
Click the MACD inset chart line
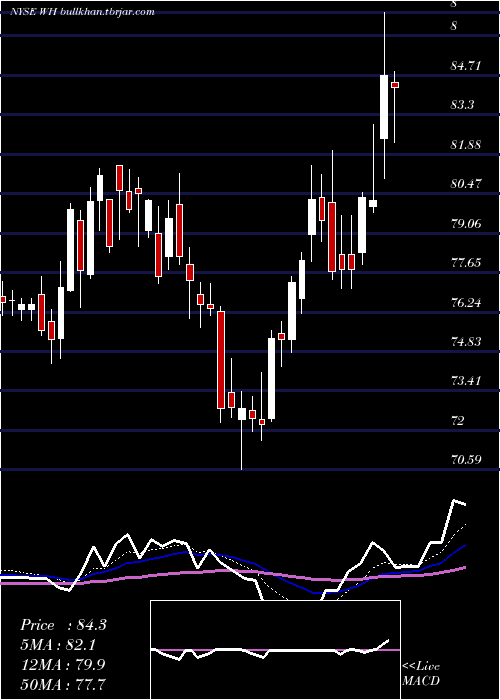point(271,650)
